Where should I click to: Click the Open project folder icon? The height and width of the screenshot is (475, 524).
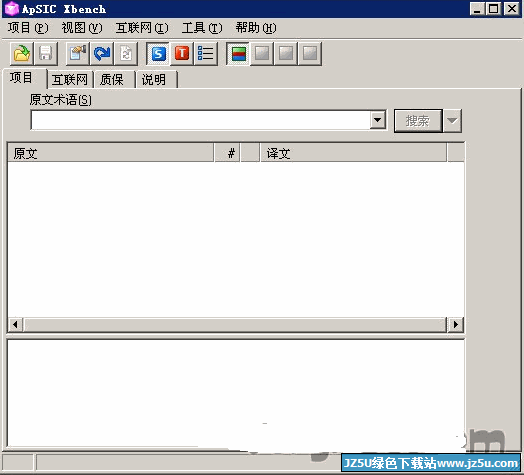22,53
